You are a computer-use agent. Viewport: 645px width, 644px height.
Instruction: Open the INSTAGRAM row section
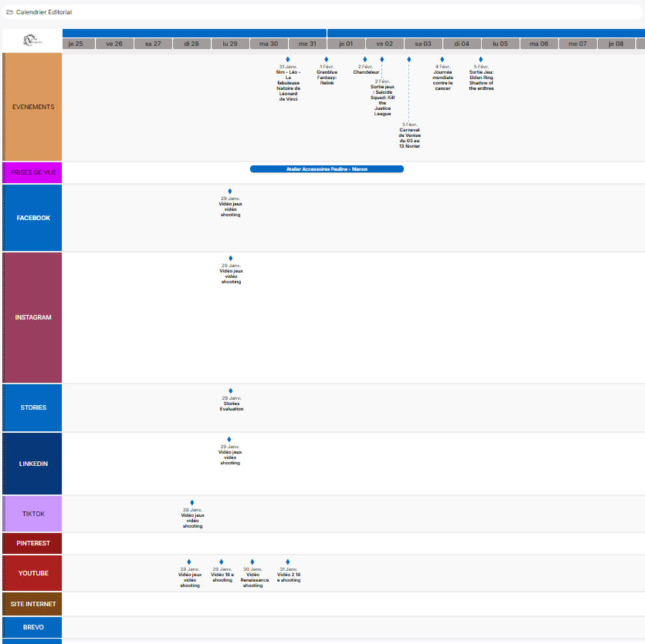coord(33,317)
